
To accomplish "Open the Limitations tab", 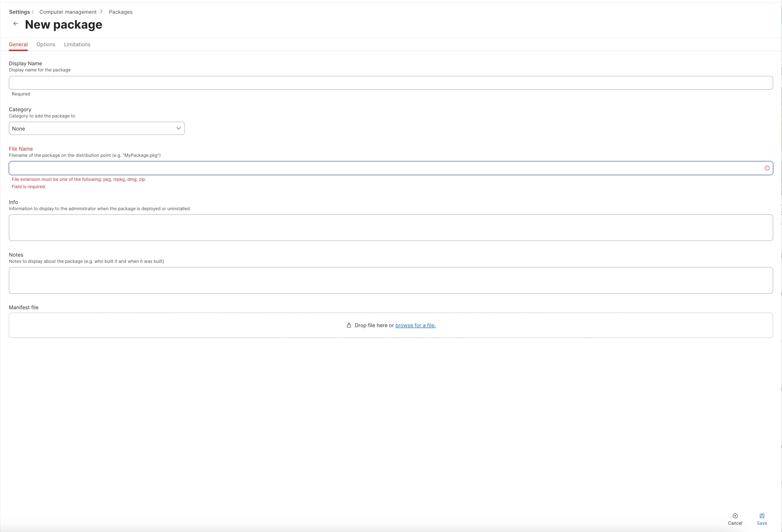I will [x=77, y=44].
